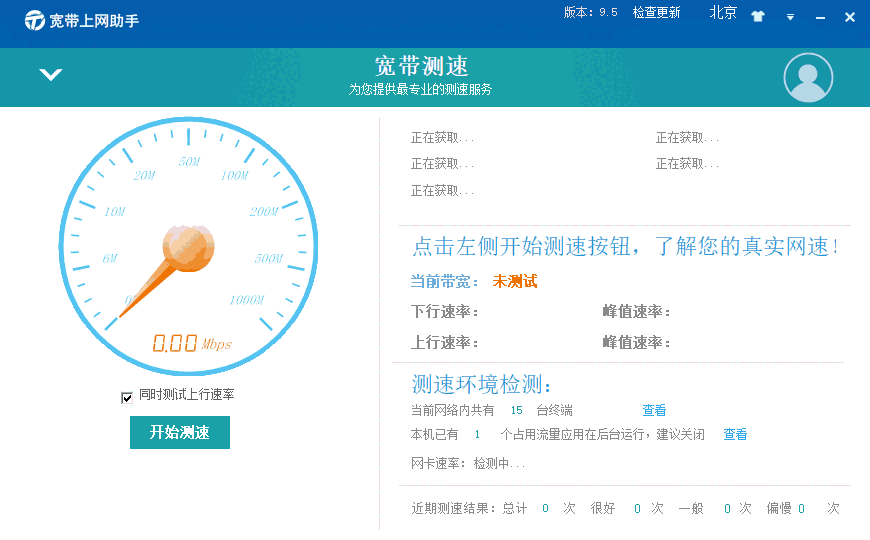
Task: Click the 近期测速结果: 总计 text
Action: pyautogui.click(x=469, y=508)
